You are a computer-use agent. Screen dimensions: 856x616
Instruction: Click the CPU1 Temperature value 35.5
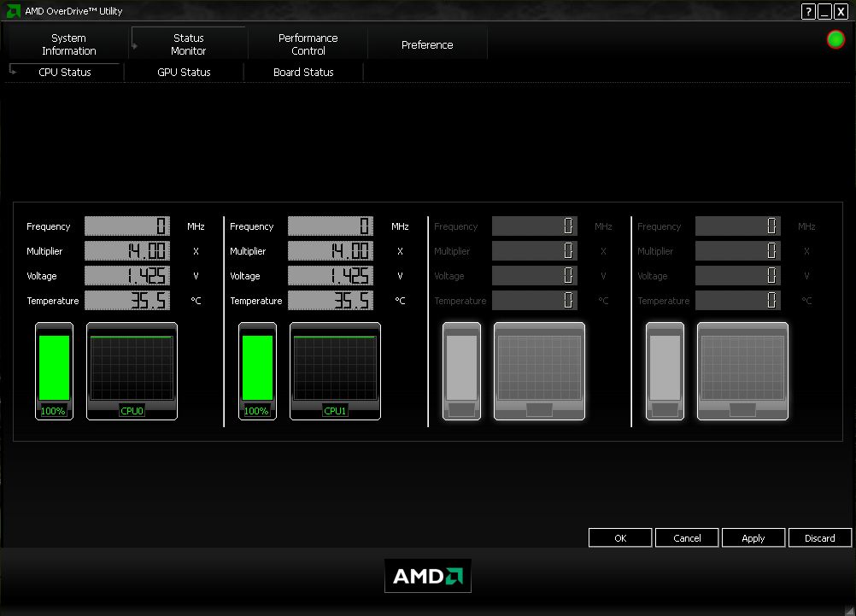331,301
